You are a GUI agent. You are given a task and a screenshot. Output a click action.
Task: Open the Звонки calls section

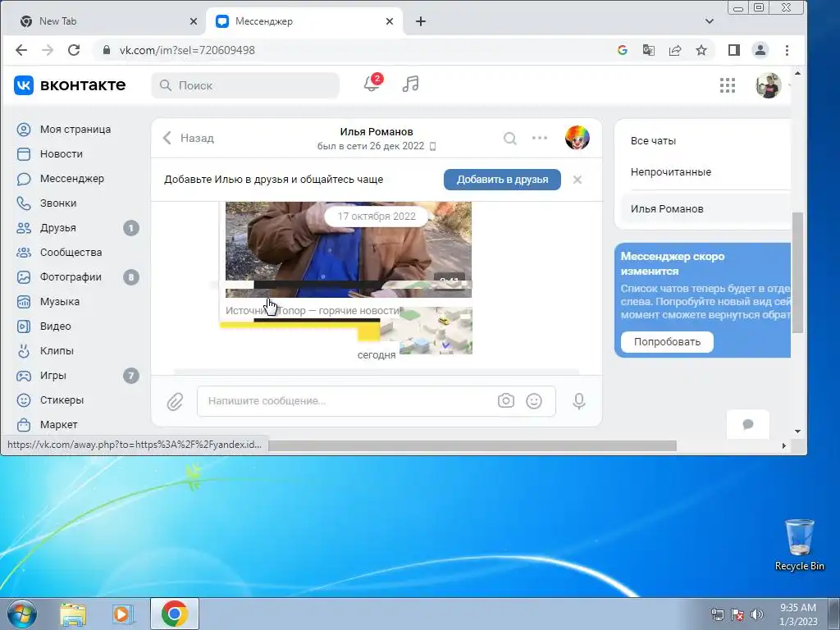pos(58,203)
